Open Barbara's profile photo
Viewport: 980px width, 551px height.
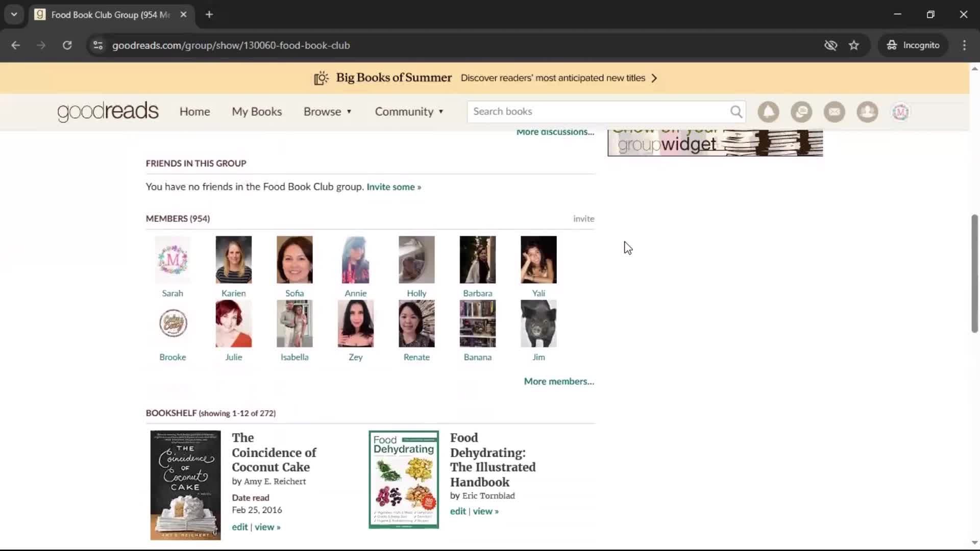[477, 260]
